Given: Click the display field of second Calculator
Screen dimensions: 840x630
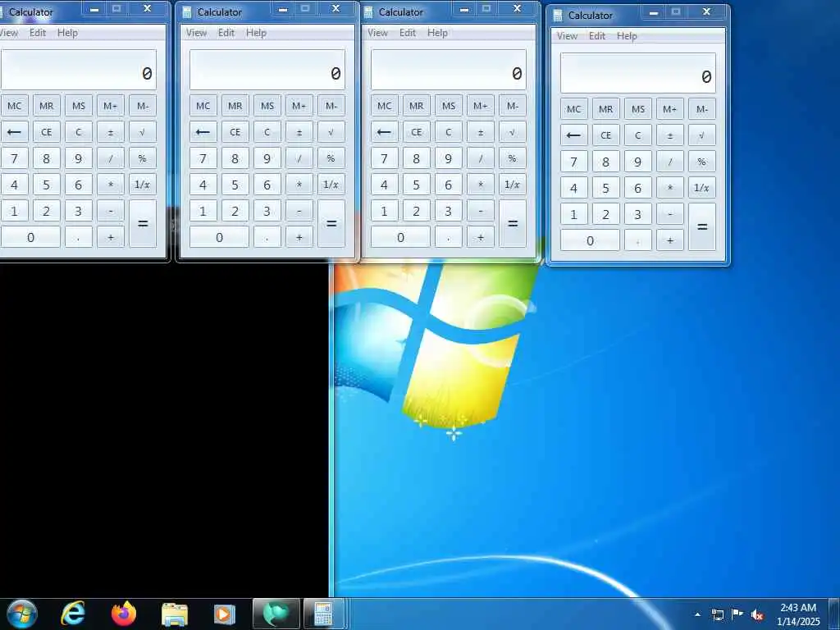Looking at the screenshot, I should 267,70.
